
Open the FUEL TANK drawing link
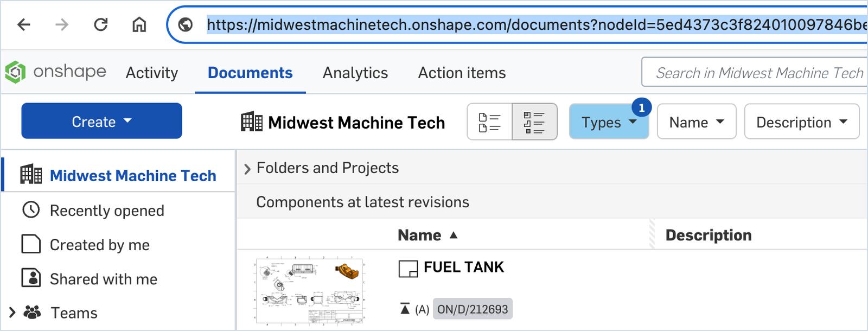click(x=464, y=267)
